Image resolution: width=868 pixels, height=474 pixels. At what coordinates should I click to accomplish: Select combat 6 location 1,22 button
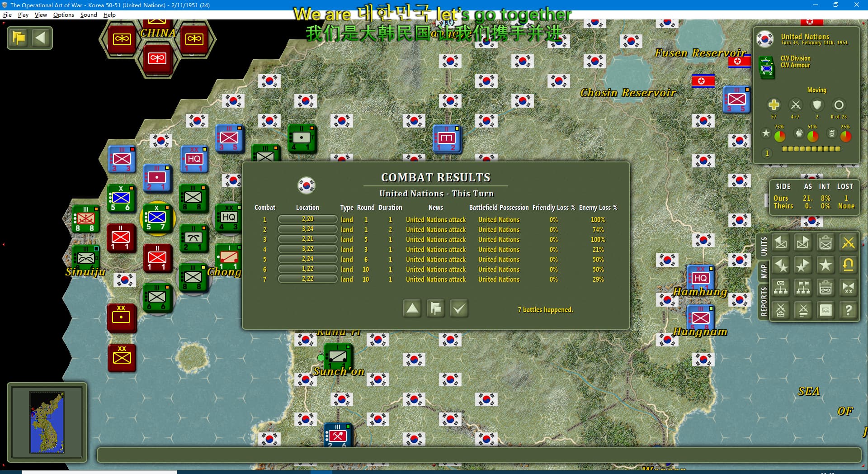click(x=307, y=269)
